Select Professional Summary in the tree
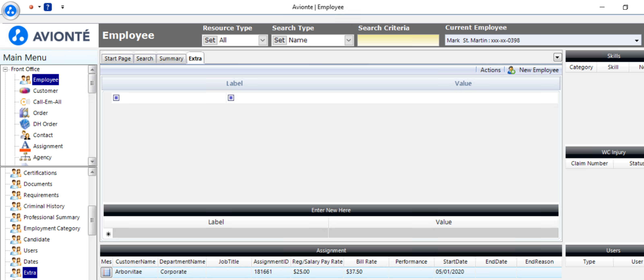Viewport: 644px width, 280px height. pyautogui.click(x=52, y=217)
